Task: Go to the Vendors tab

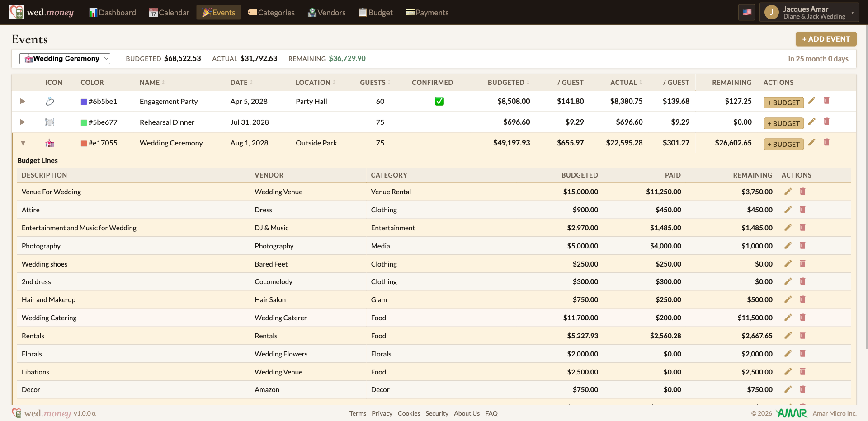Action: [326, 13]
